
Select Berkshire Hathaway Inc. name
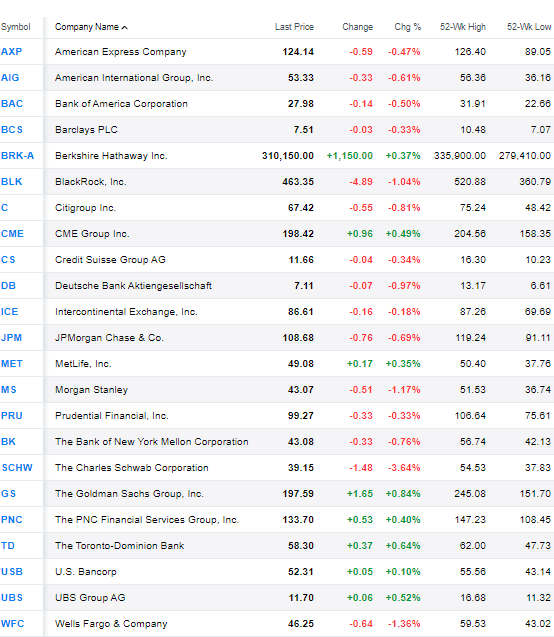click(111, 156)
